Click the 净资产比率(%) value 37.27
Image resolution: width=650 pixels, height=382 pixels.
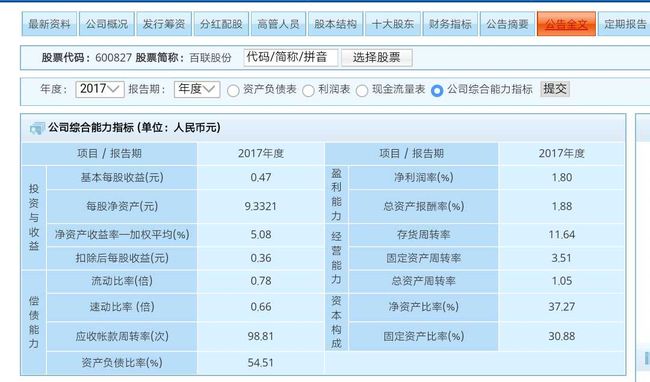(x=562, y=307)
